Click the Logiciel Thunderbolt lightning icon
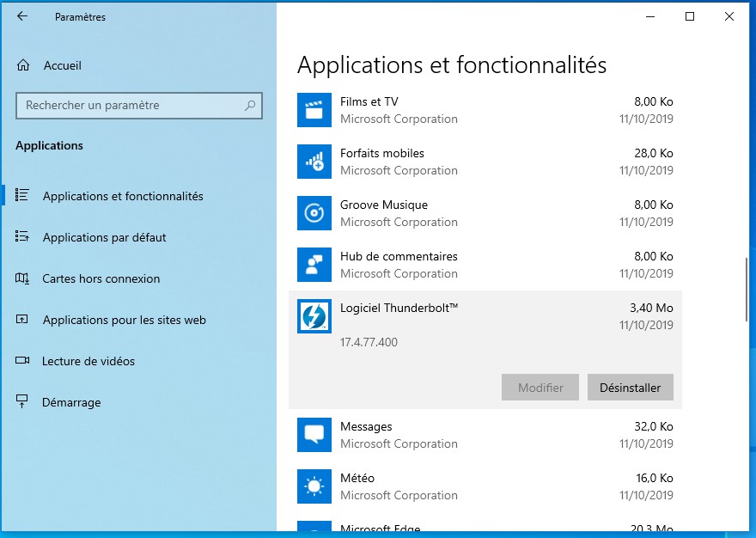Image resolution: width=756 pixels, height=538 pixels. (x=314, y=316)
